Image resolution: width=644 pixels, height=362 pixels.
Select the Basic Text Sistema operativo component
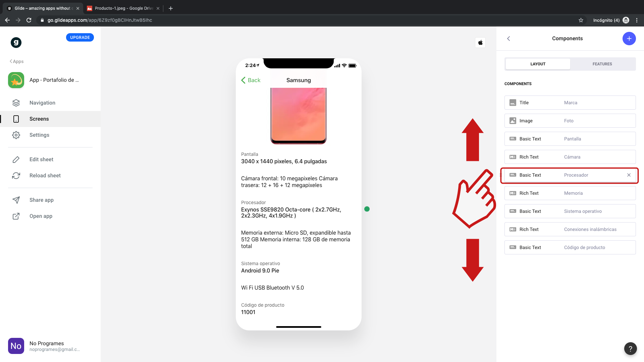pyautogui.click(x=570, y=211)
